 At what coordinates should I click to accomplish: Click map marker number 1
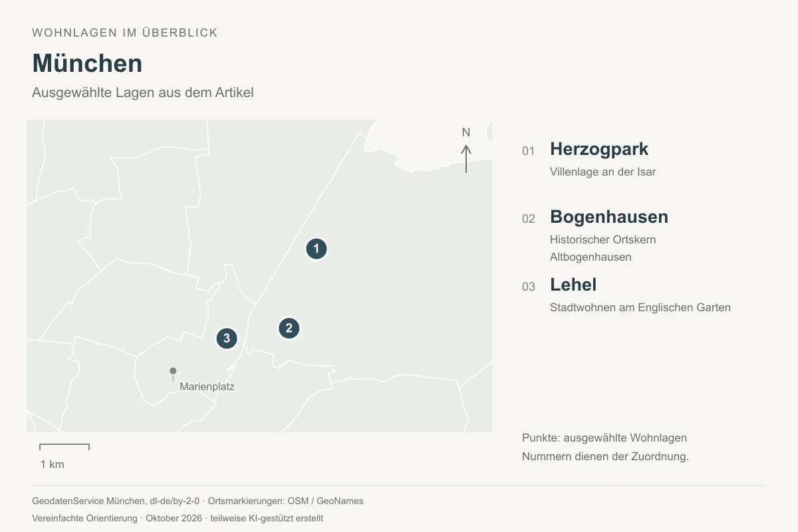(x=317, y=249)
